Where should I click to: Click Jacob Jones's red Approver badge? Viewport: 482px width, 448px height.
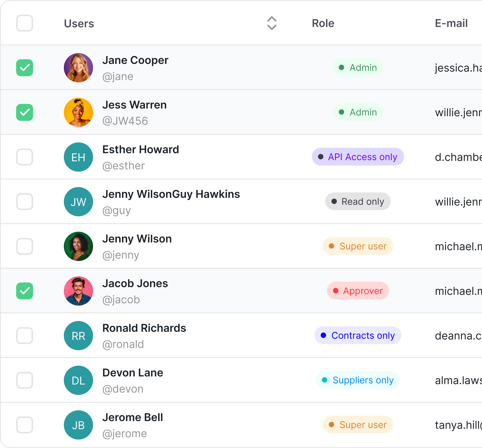click(x=357, y=291)
